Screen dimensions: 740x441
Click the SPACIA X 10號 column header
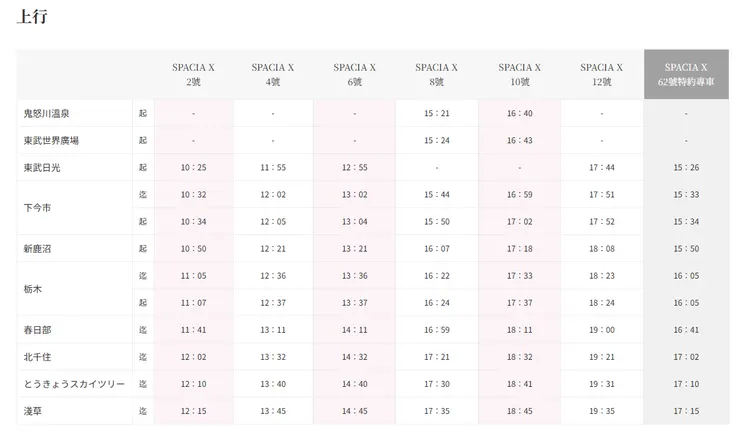[519, 74]
